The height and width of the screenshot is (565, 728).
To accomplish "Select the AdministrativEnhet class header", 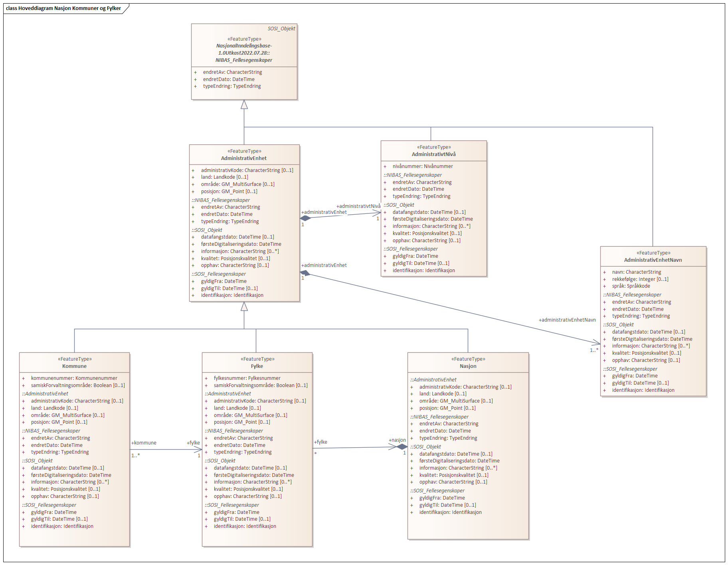I will pos(244,155).
